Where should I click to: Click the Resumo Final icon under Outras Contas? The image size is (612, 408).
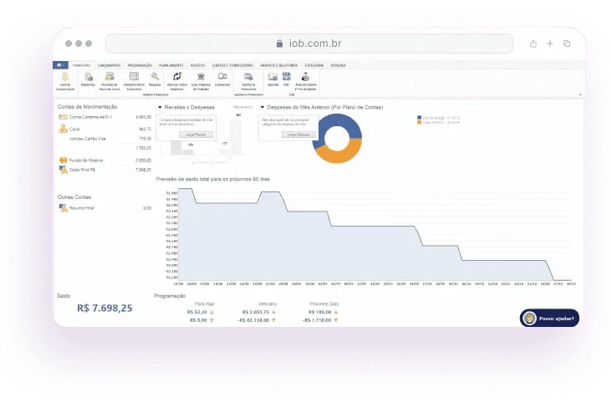click(63, 208)
